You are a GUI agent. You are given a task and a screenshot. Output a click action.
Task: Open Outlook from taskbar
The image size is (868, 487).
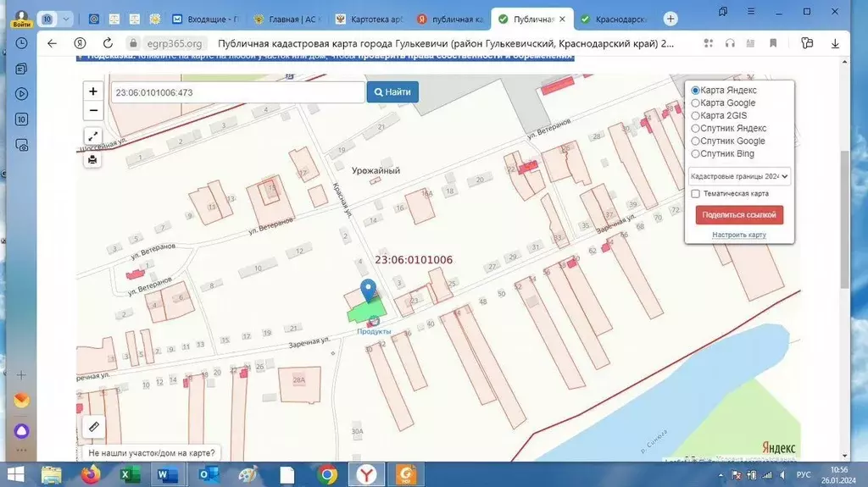click(209, 475)
